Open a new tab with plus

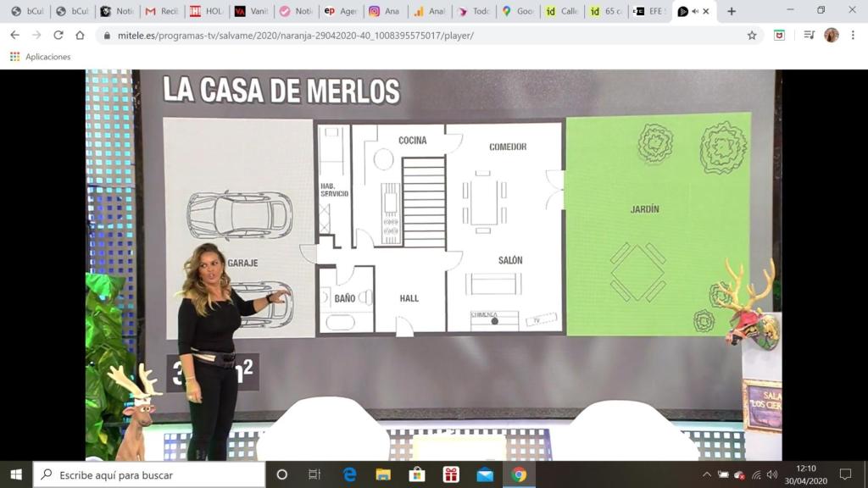pos(732,11)
